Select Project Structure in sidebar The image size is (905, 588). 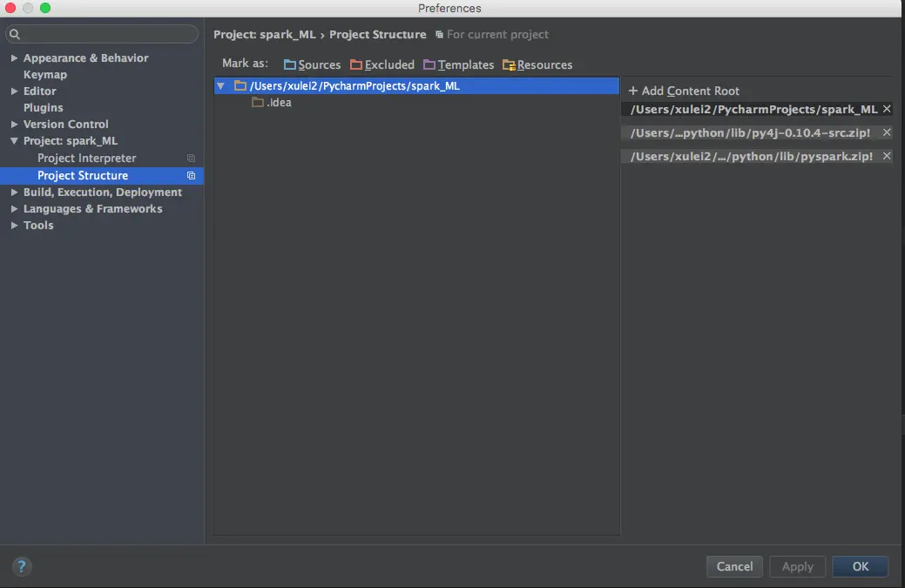[x=83, y=175]
